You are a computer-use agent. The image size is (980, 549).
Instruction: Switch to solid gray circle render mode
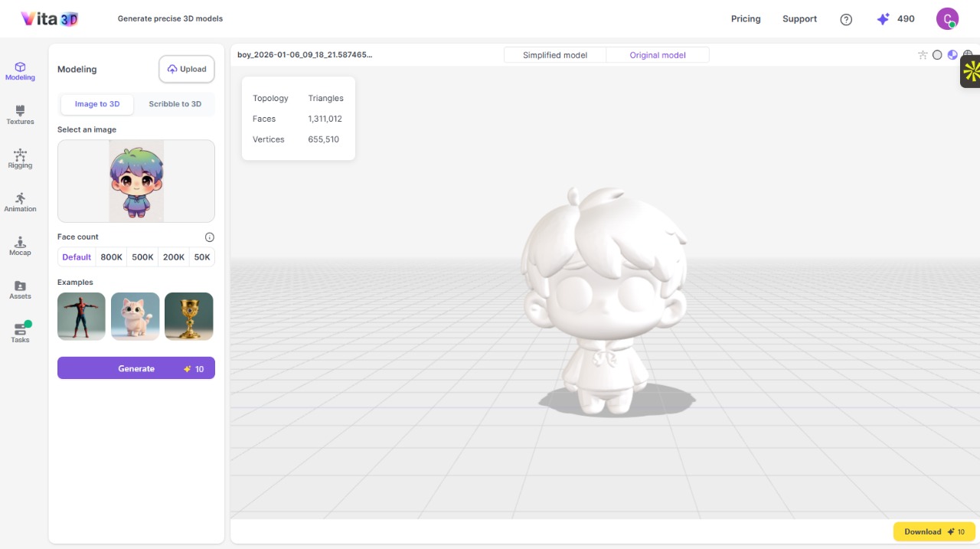click(x=937, y=55)
